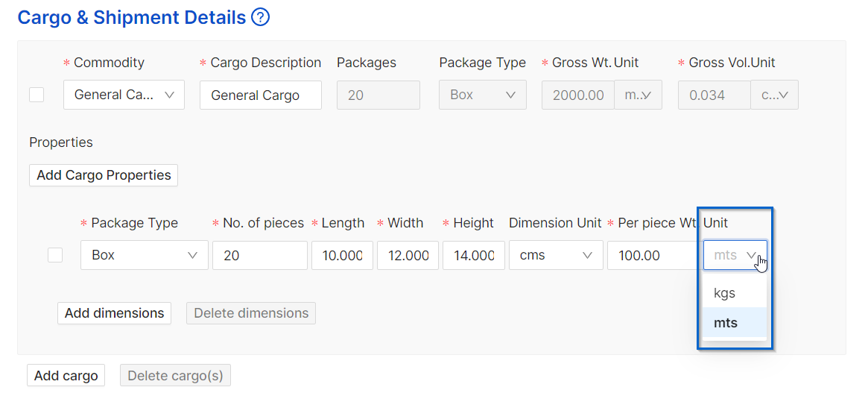Click the Add Cargo Properties button
This screenshot has height=393, width=868.
coord(104,175)
